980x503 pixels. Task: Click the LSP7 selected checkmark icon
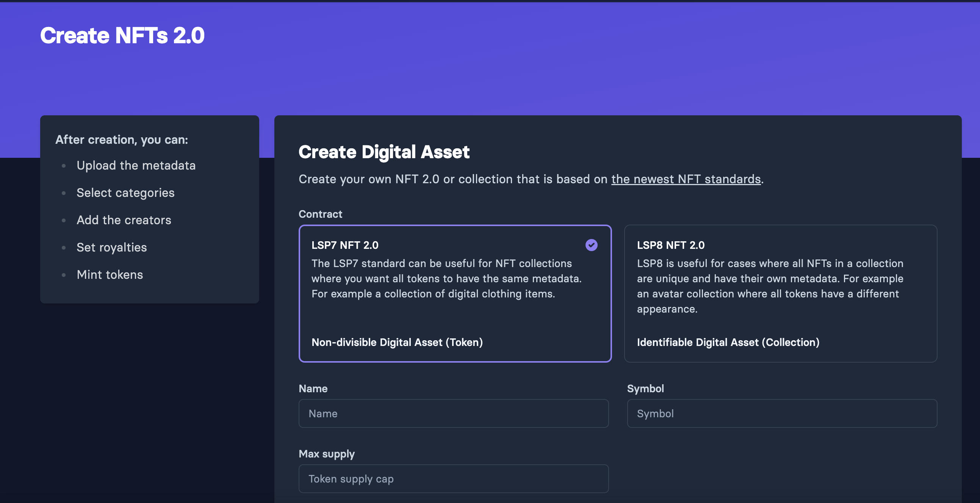tap(591, 245)
